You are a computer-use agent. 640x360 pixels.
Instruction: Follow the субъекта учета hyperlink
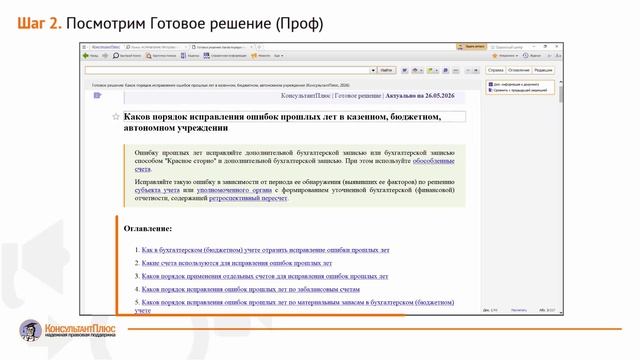point(157,190)
